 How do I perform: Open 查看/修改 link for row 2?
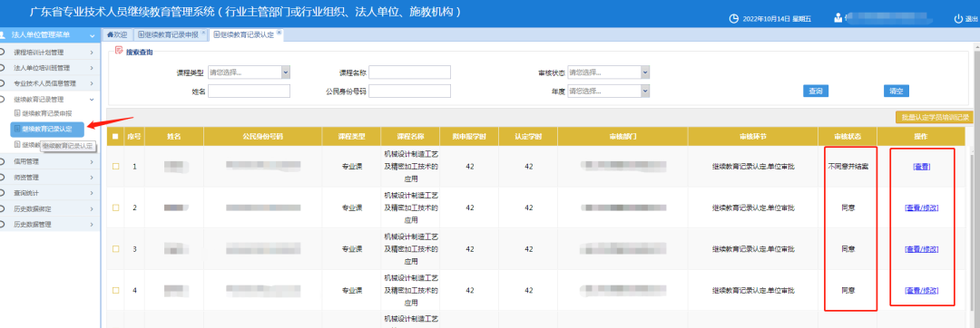coord(921,207)
